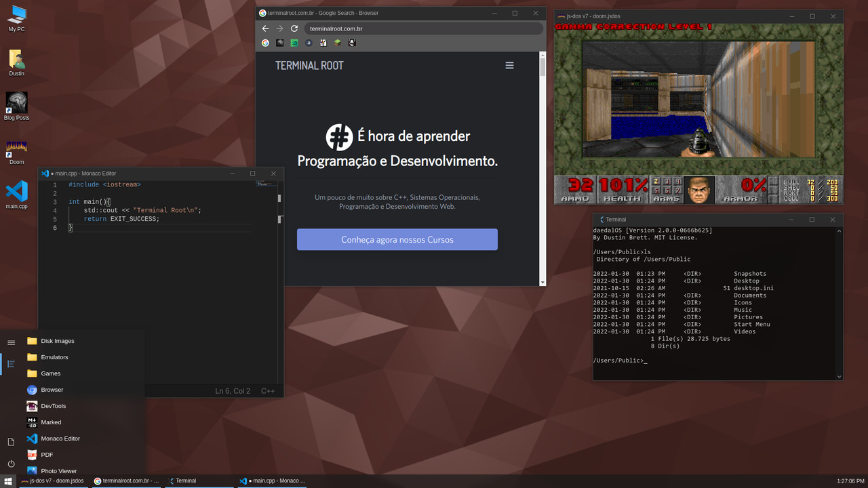The width and height of the screenshot is (868, 488).
Task: Open the Google bookmark in Browser
Action: [266, 43]
